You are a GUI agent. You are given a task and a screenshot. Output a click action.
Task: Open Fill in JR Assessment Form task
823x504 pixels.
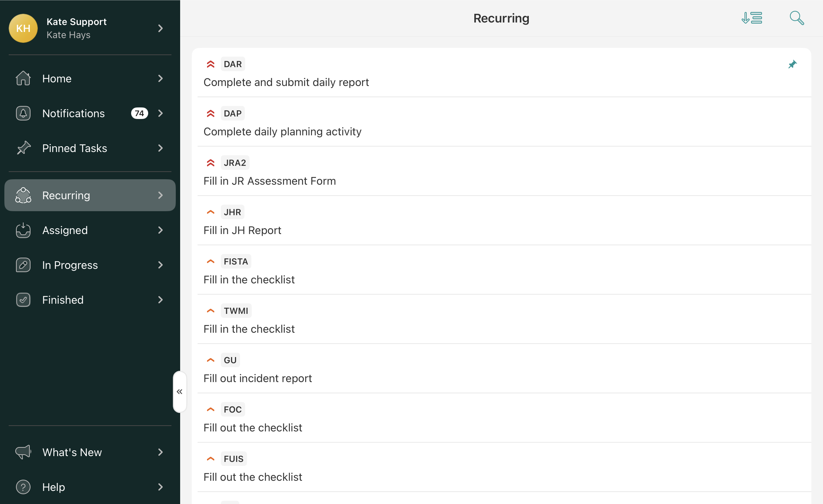(269, 181)
